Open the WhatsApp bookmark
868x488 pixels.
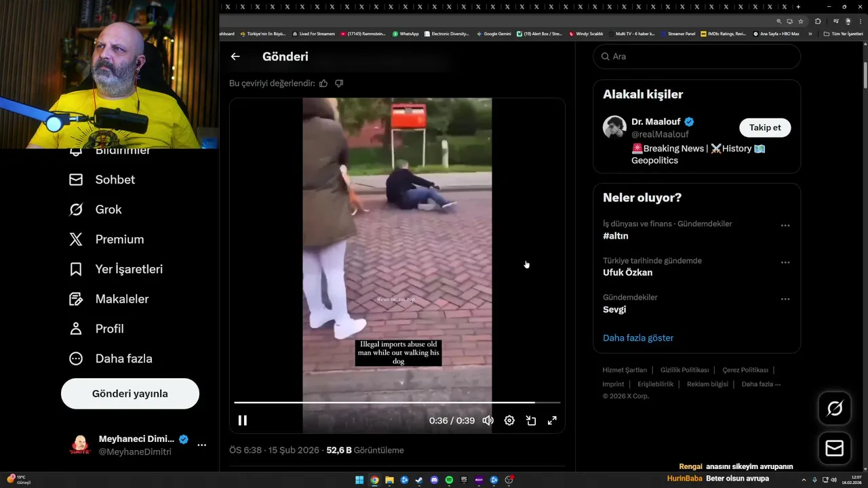click(x=406, y=34)
